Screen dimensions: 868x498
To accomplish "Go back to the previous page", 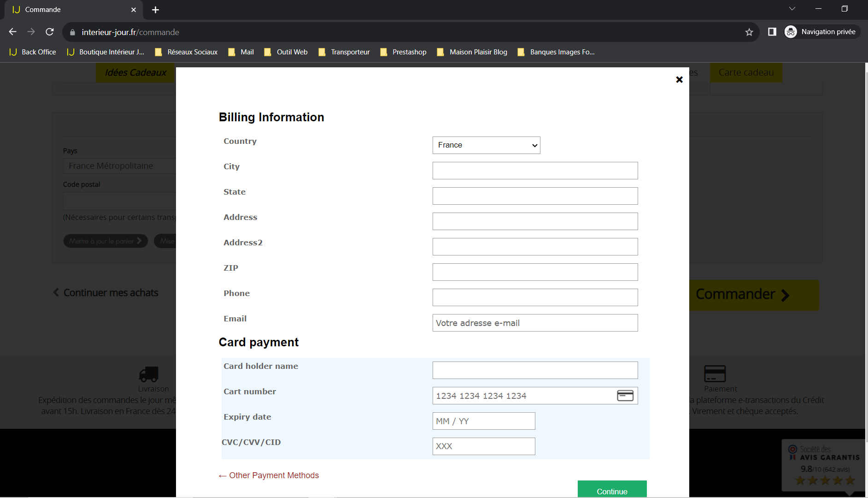I will coord(13,32).
